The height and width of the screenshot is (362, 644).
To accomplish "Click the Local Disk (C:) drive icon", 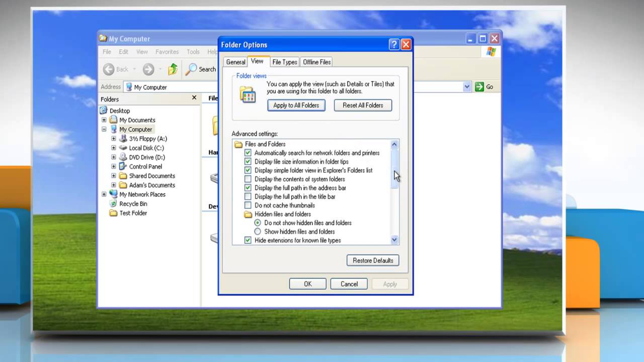I will click(123, 148).
